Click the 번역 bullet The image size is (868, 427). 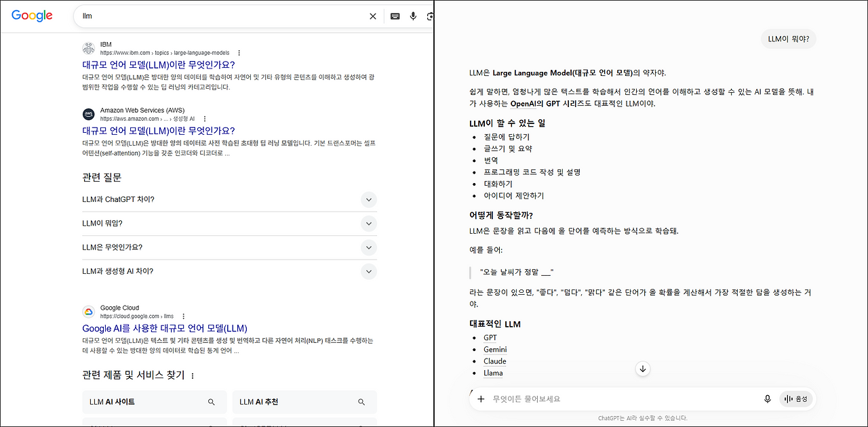(491, 161)
